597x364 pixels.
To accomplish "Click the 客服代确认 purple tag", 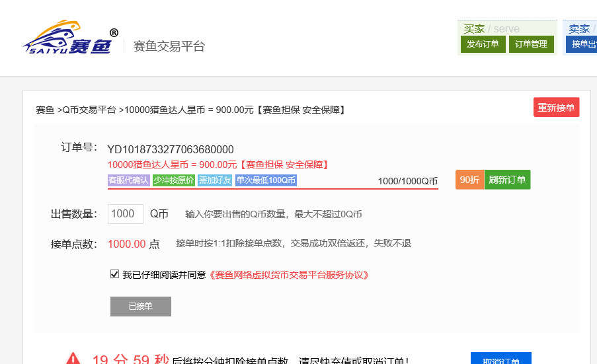I will [x=129, y=180].
